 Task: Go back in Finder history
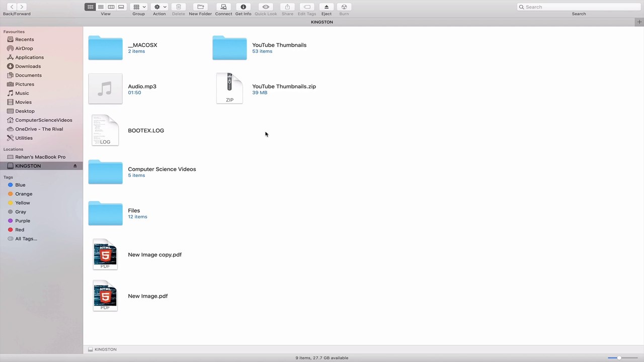coord(11,7)
